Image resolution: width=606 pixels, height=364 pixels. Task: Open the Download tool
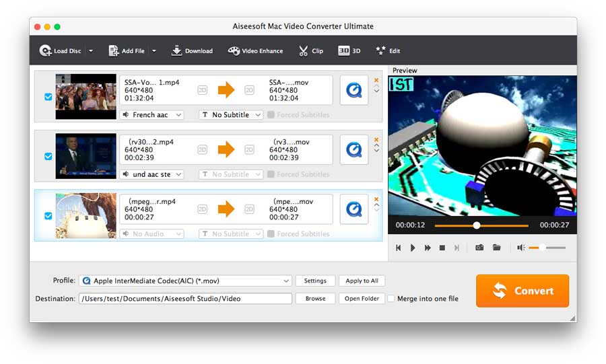pos(192,50)
